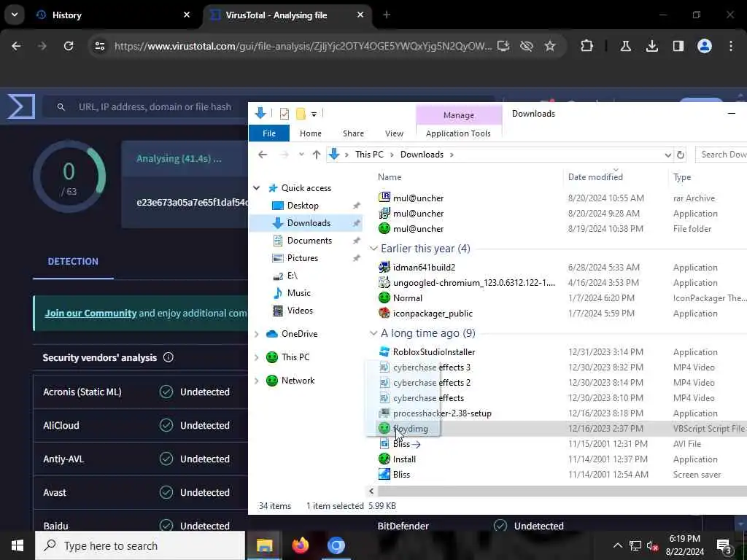Image resolution: width=747 pixels, height=560 pixels.
Task: Click the VirusTotal sigma logo
Action: coord(21,106)
